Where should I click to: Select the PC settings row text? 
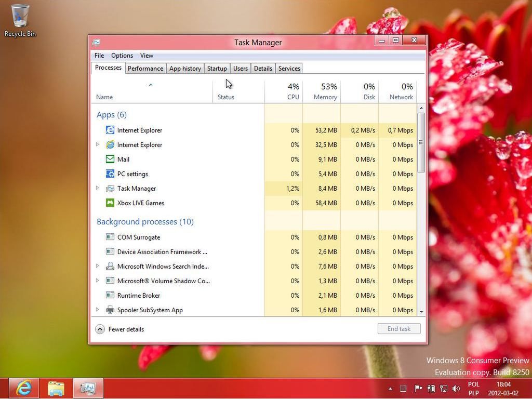coord(132,174)
